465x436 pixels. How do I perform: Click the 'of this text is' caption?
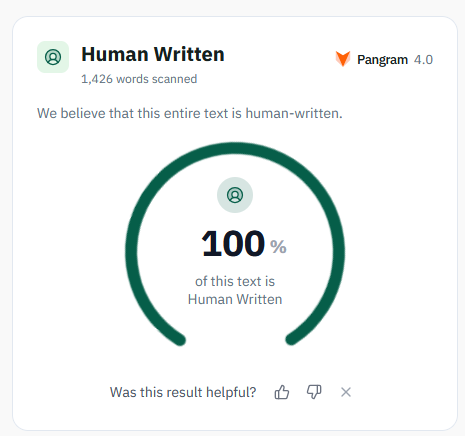(235, 281)
